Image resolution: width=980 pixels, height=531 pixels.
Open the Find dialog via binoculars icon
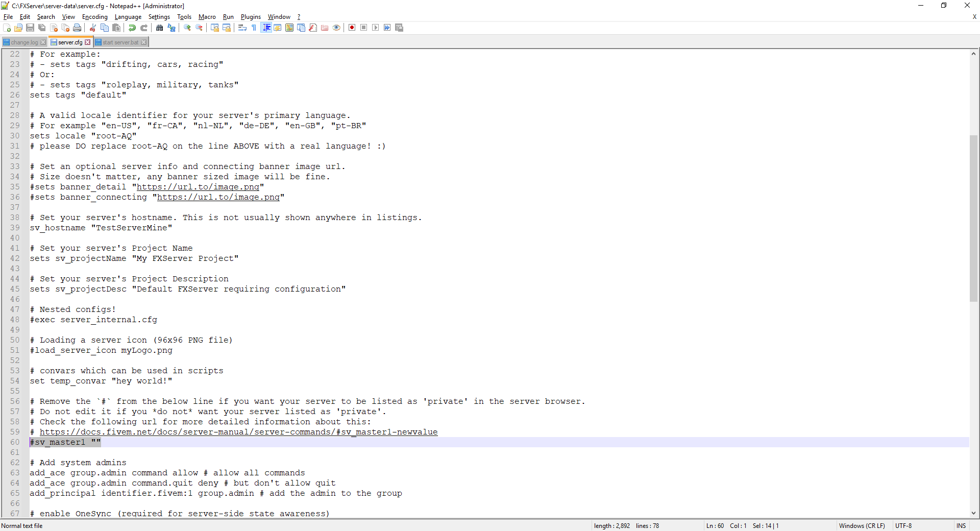point(159,28)
